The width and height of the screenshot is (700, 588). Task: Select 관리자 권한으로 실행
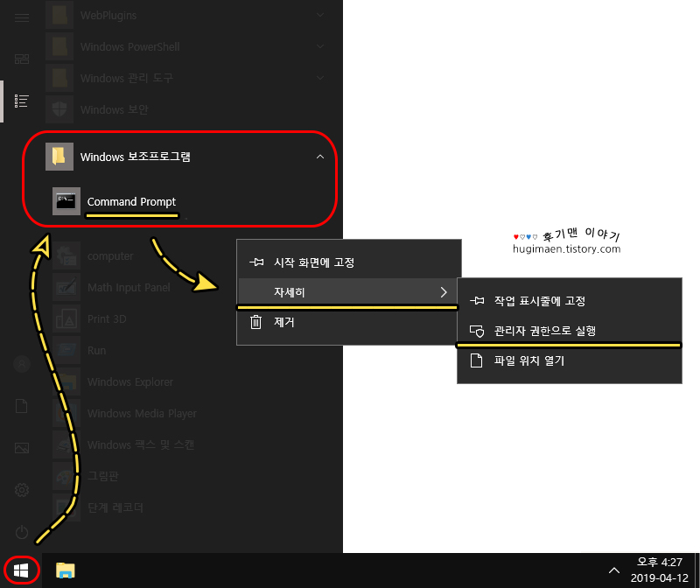(x=570, y=331)
